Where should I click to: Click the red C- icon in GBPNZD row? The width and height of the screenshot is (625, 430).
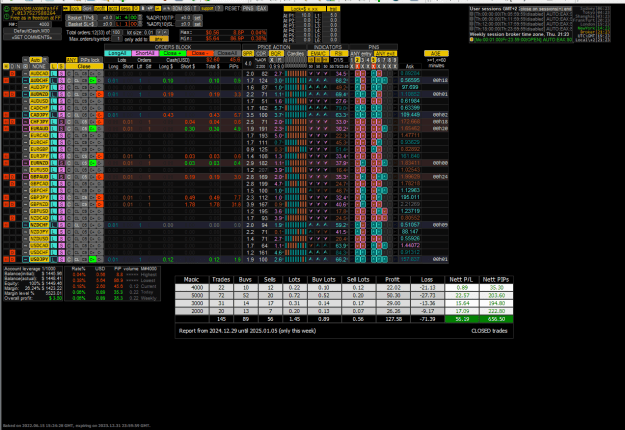(100, 204)
